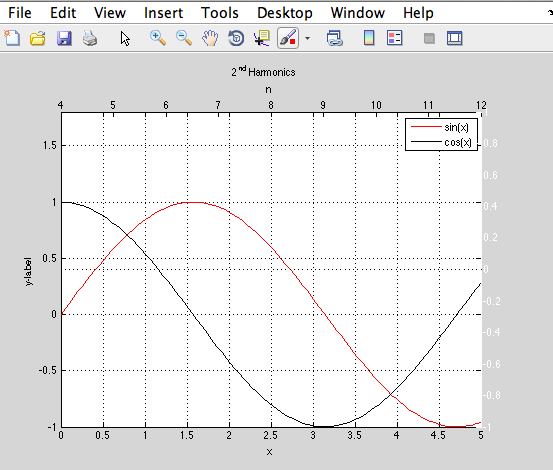Open the Insert menu

pos(163,13)
